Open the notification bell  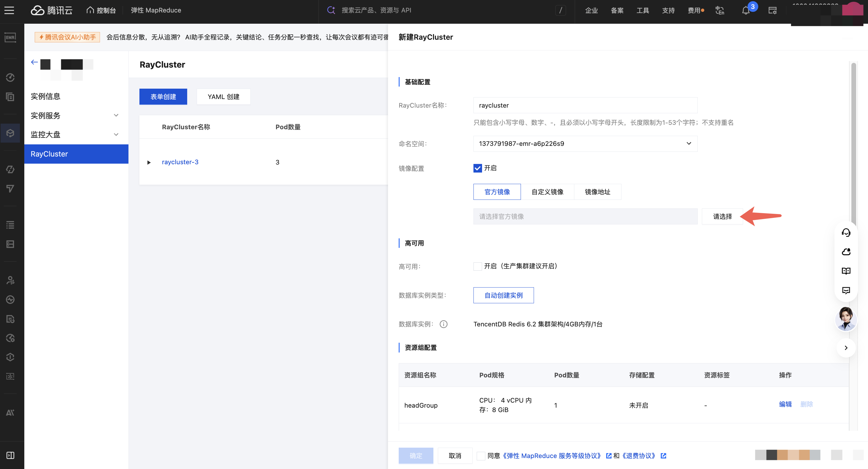746,10
